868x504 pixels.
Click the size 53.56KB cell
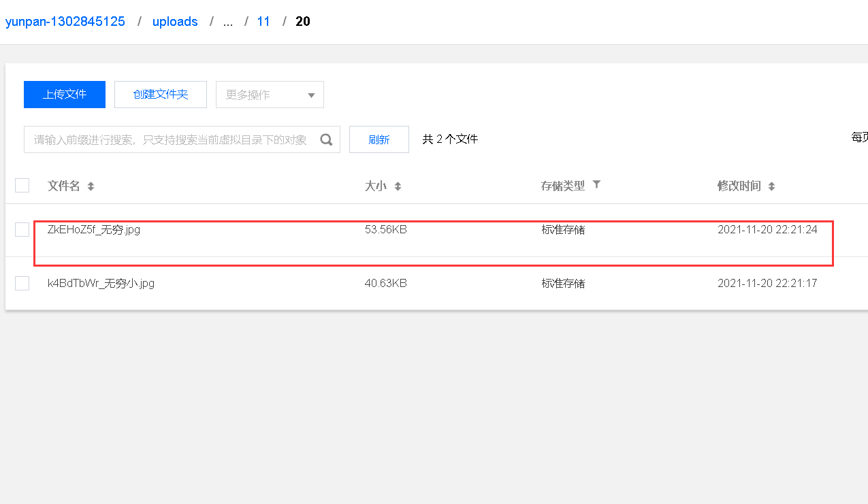[386, 230]
